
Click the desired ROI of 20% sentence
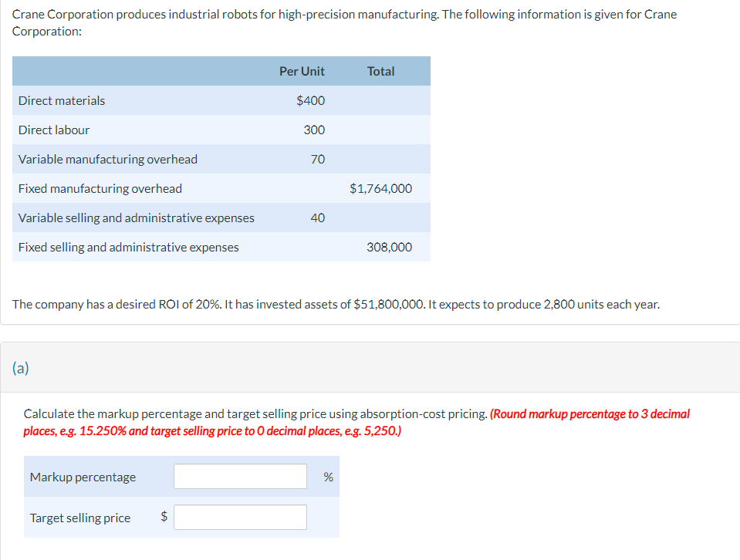point(336,304)
